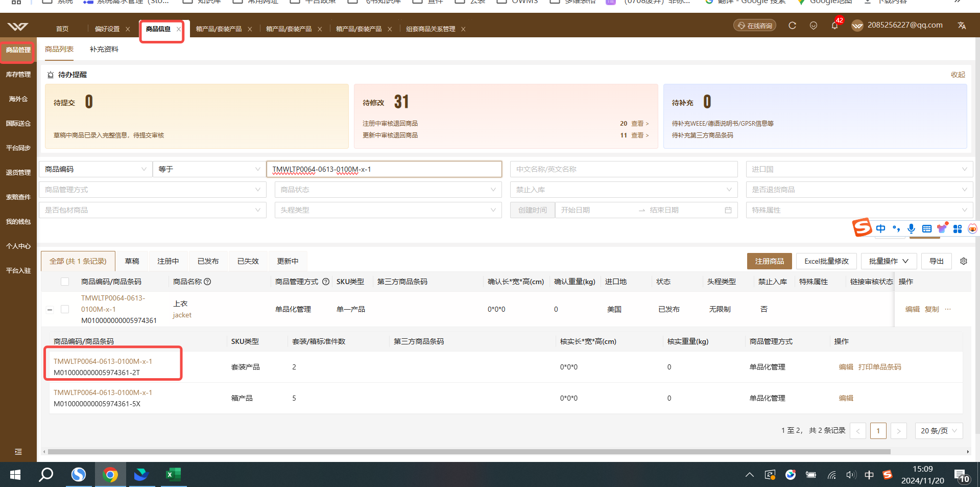
Task: Open the 特殊属性 filter dropdown
Action: (859, 210)
